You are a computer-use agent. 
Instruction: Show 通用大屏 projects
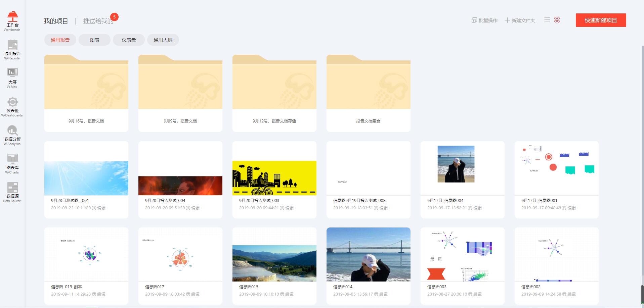click(x=163, y=40)
